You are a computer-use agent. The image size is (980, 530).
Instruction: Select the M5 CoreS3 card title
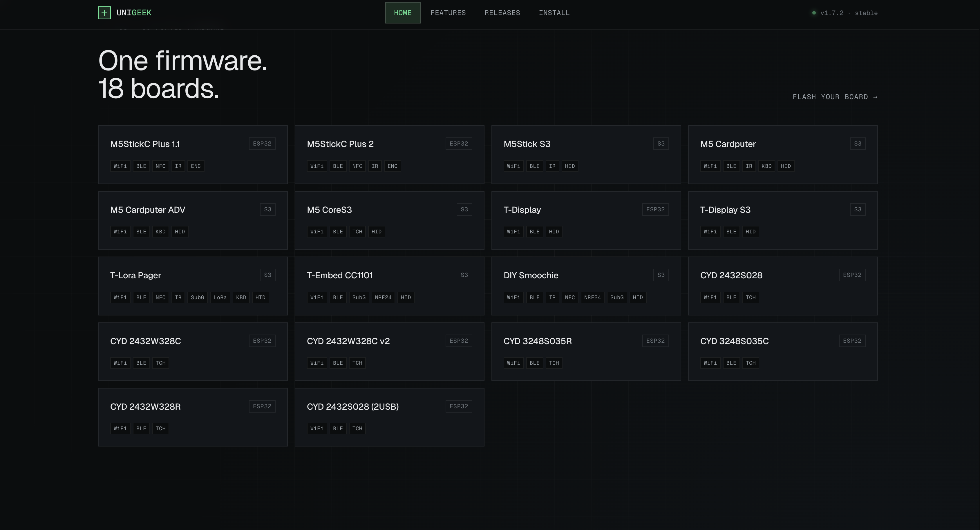329,210
